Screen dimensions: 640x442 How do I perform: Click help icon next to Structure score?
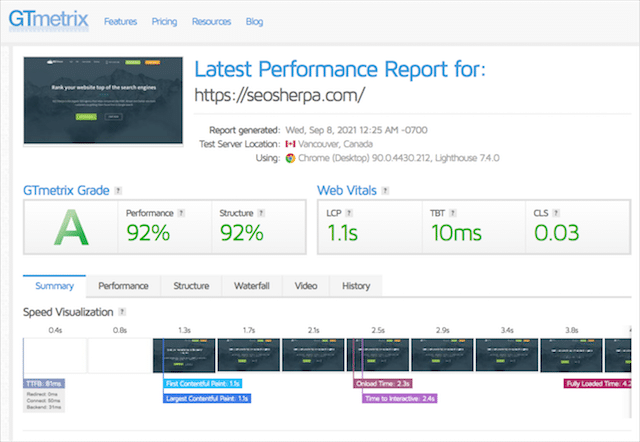click(262, 213)
